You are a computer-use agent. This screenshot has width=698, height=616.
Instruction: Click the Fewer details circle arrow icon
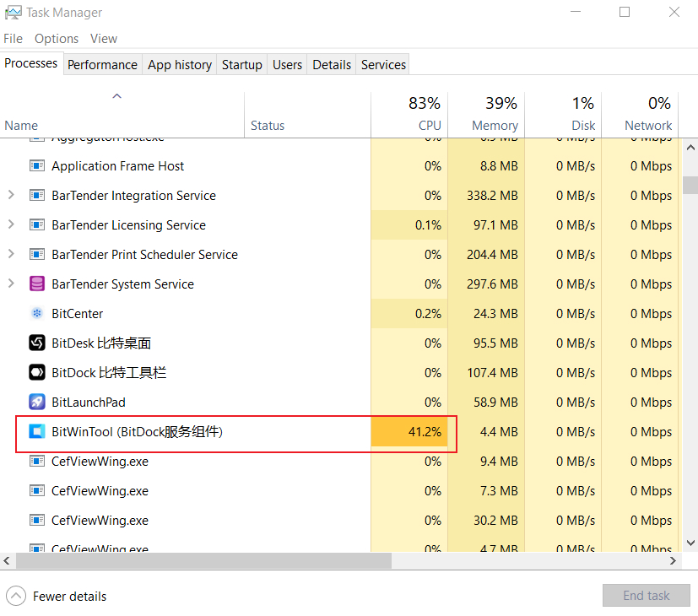pos(16,596)
